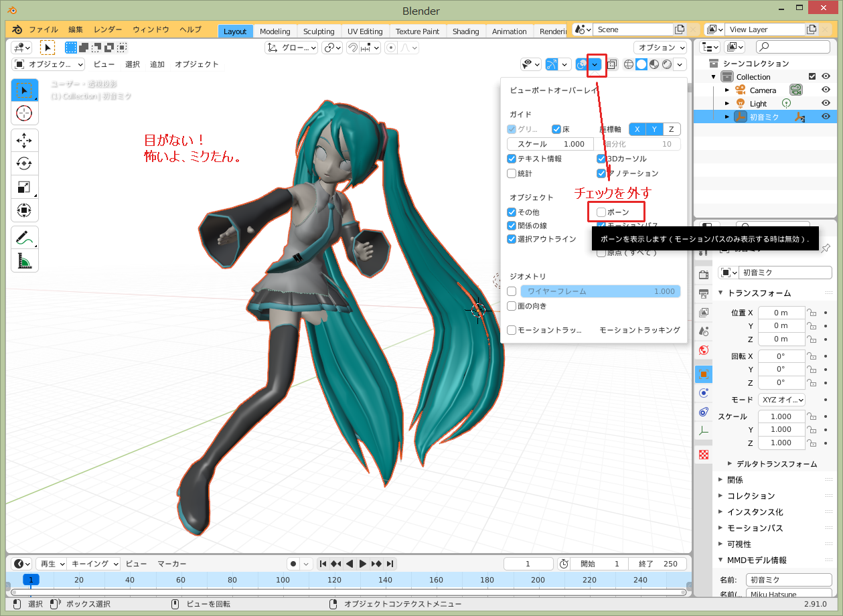Collapse the トランスフォーム panel
Image resolution: width=843 pixels, height=616 pixels.
point(720,293)
